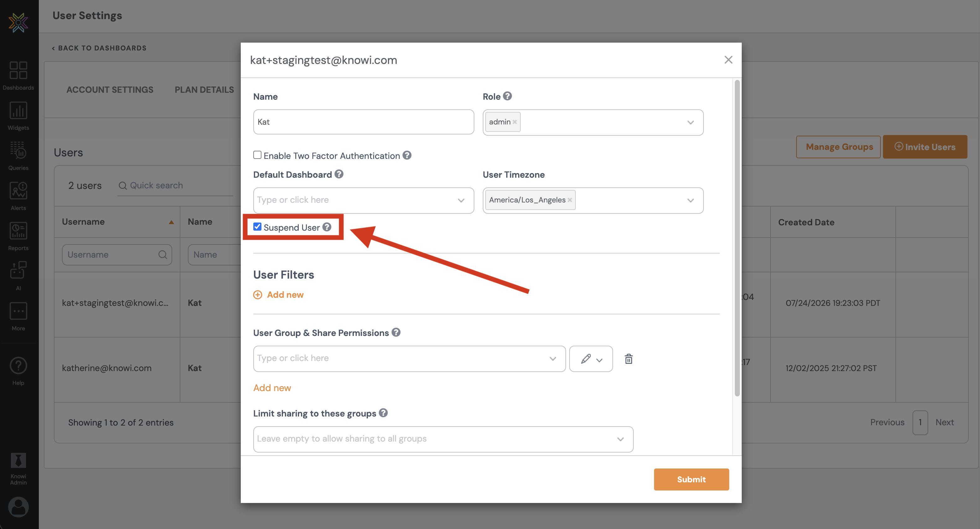Open the Help menu
The image size is (980, 529).
tap(18, 371)
